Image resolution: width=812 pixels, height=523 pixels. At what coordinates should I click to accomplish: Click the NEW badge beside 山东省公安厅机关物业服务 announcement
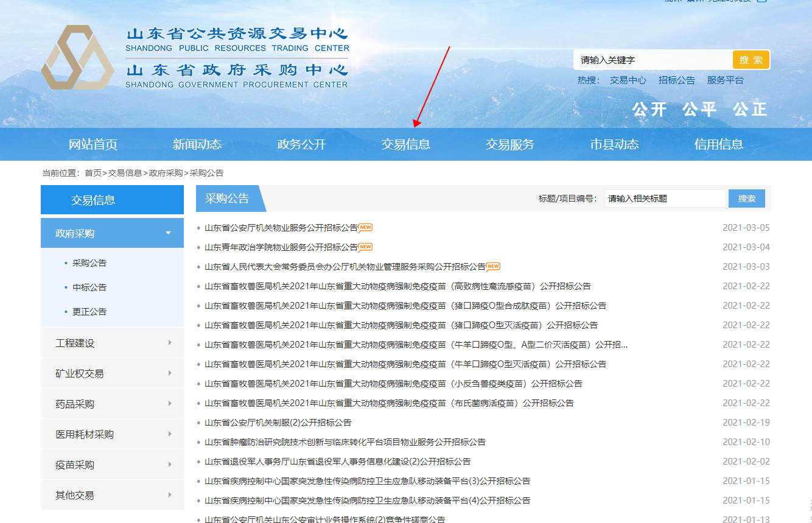pyautogui.click(x=365, y=228)
